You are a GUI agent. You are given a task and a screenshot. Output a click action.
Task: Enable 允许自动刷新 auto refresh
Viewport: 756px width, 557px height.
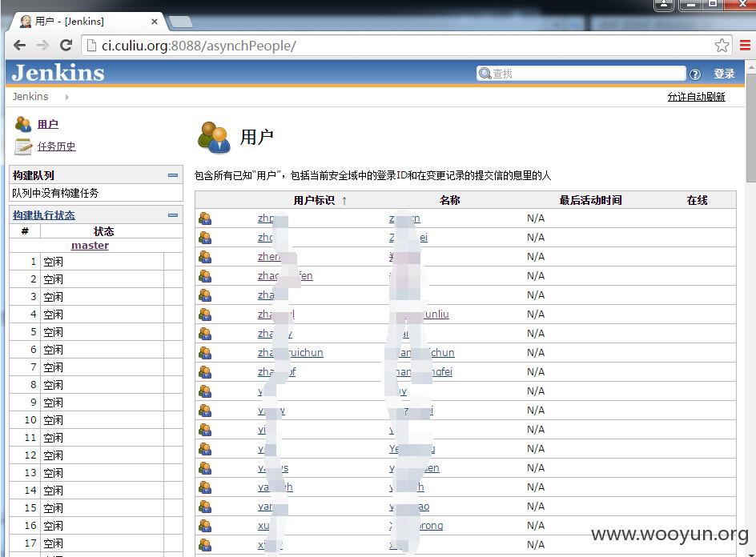696,97
